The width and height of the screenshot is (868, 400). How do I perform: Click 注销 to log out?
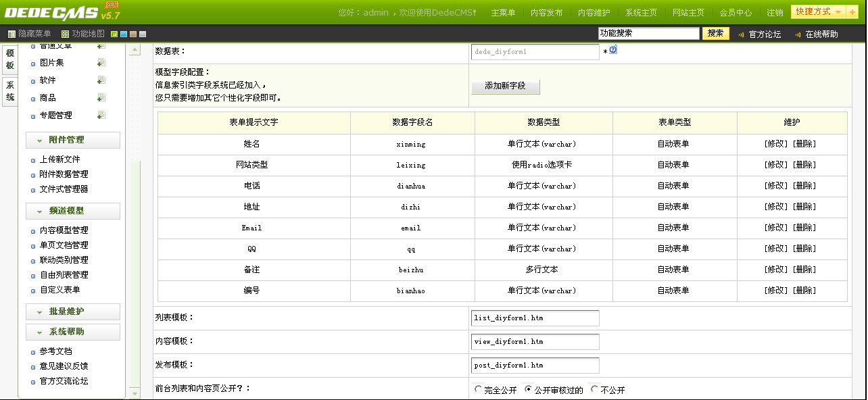775,13
